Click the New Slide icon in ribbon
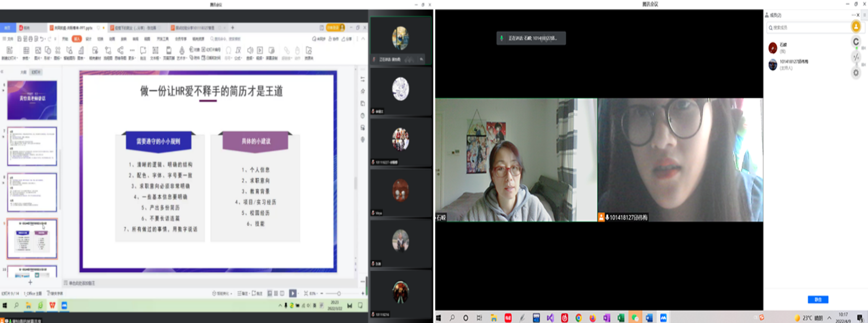Viewport: 868px width, 323px height. (9, 51)
